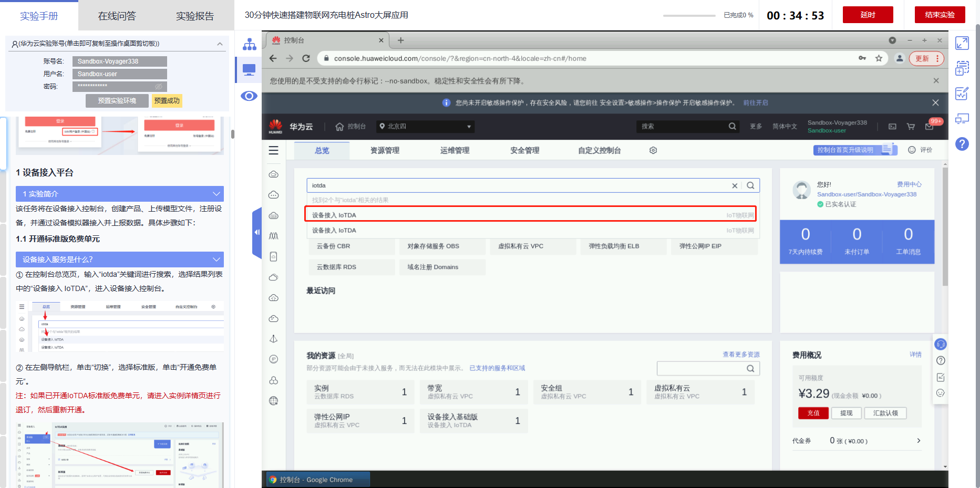Open the shopping cart icon
980x488 pixels.
[x=911, y=127]
